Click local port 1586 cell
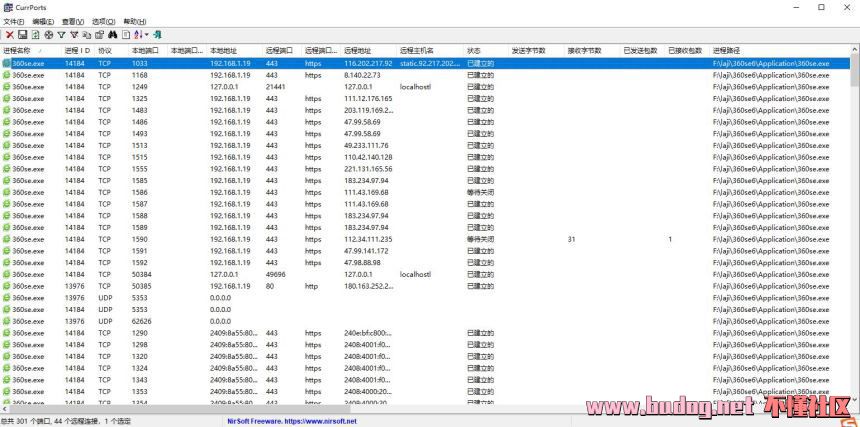The height and width of the screenshot is (427, 860). coord(139,192)
